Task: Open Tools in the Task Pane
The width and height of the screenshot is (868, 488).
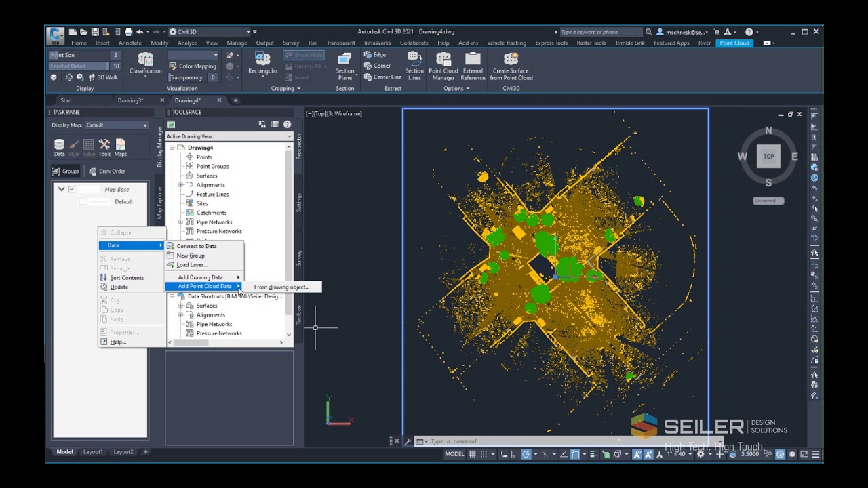Action: pos(104,147)
